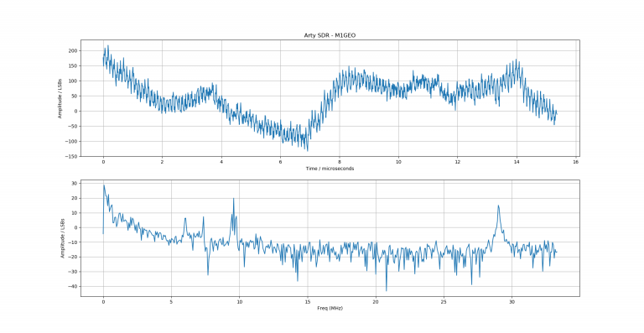Click the -150 tick on top amplitude axis

click(71, 157)
